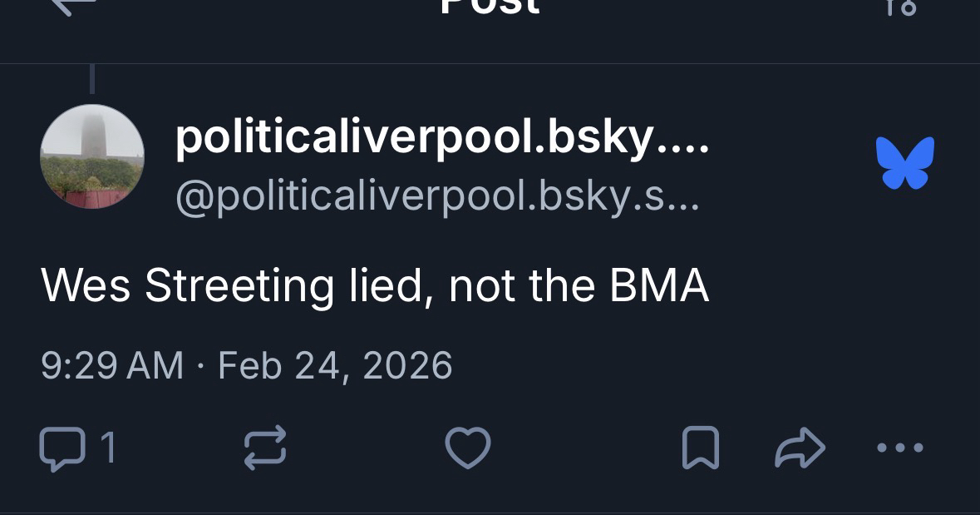Bookmark this post
Image resolution: width=980 pixels, height=515 pixels.
[700, 448]
